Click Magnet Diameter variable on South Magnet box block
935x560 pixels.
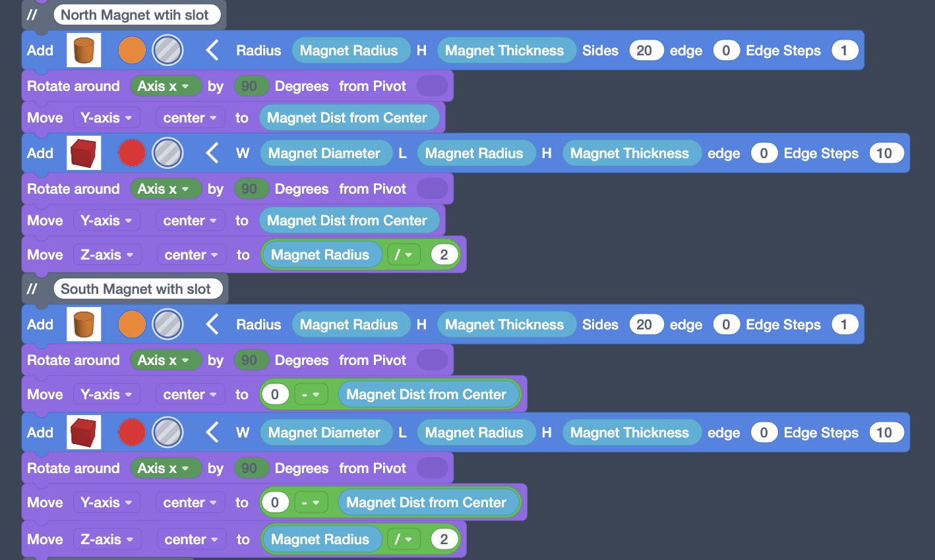(325, 432)
